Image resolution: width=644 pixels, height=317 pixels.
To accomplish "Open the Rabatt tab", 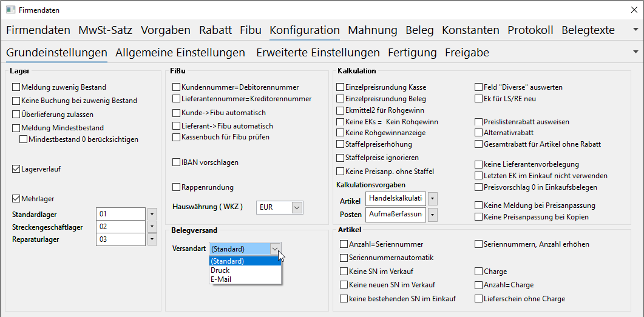I will [x=215, y=30].
